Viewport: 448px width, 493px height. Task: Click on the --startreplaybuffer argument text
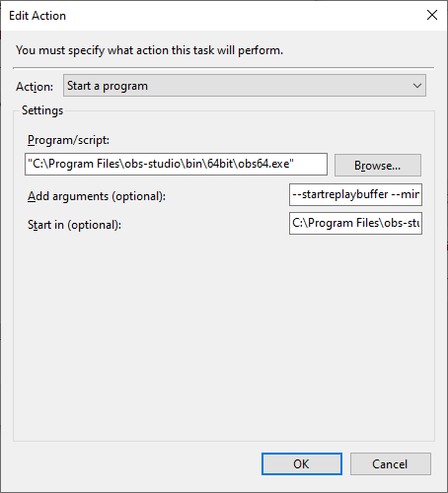[340, 194]
